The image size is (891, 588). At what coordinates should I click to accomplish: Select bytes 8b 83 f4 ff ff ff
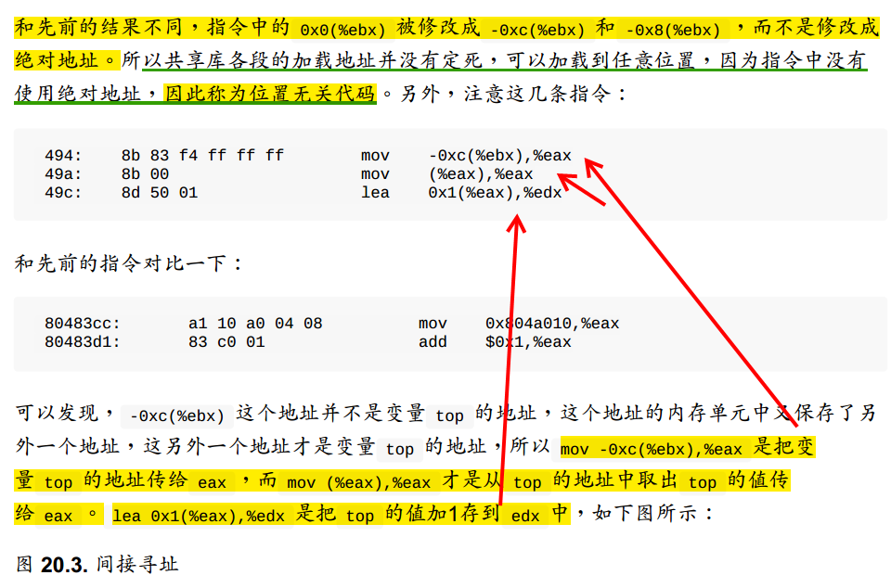[x=202, y=156]
